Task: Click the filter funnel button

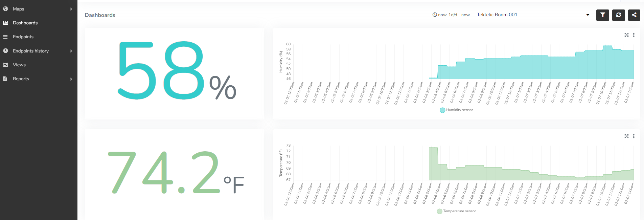Action: tap(602, 15)
